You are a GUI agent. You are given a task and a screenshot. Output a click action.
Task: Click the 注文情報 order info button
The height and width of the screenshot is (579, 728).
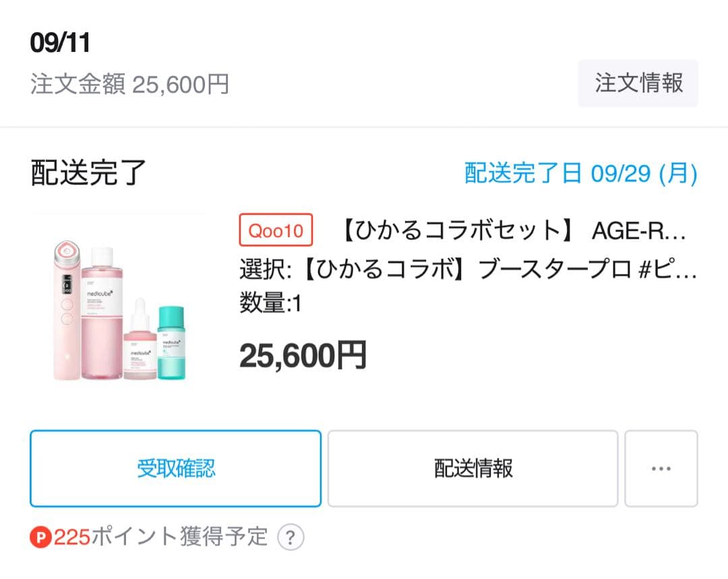tap(638, 83)
